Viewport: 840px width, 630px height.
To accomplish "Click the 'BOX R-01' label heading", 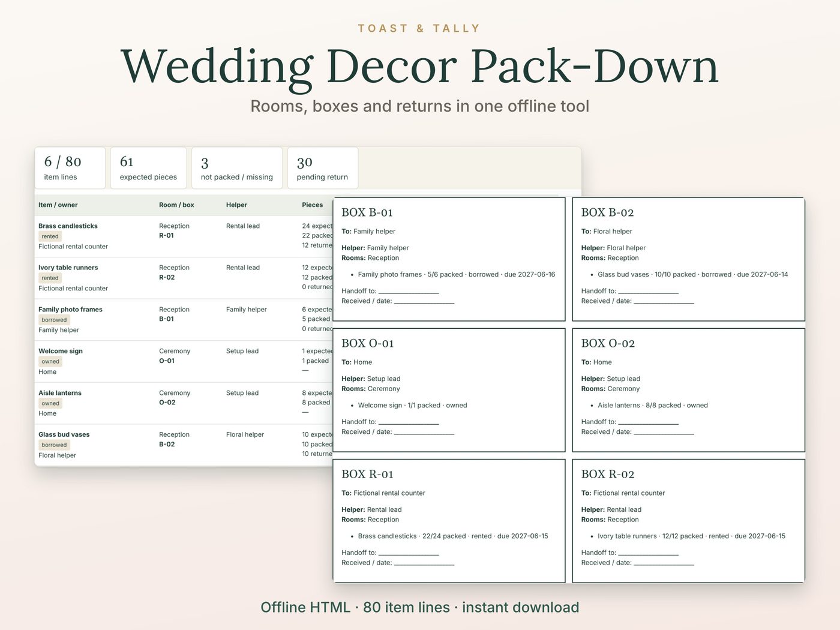I will point(367,474).
